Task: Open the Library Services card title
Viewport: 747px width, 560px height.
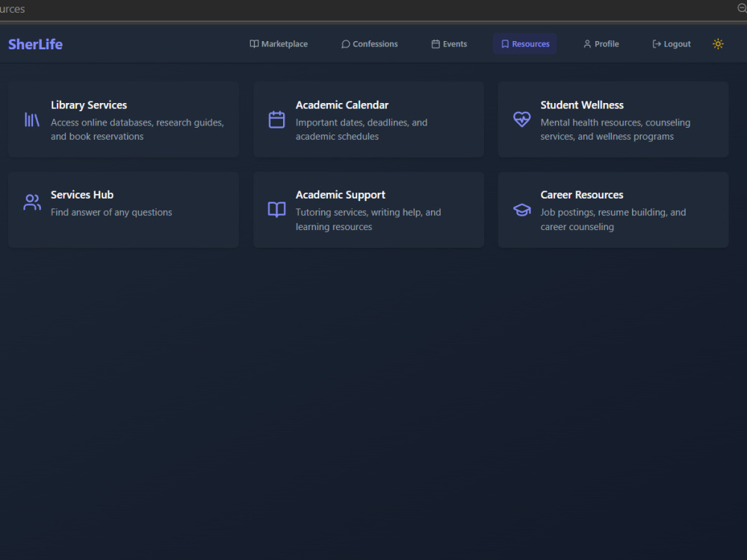Action: 89,105
